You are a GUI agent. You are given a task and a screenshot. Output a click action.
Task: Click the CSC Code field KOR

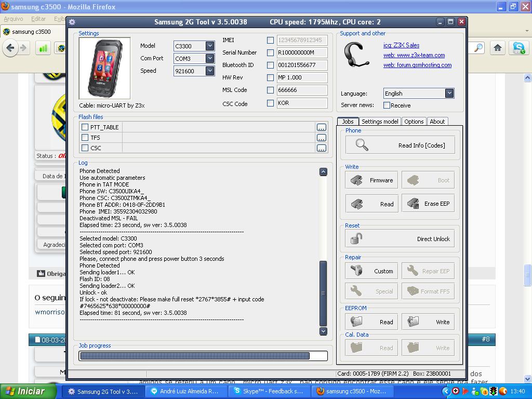point(302,103)
